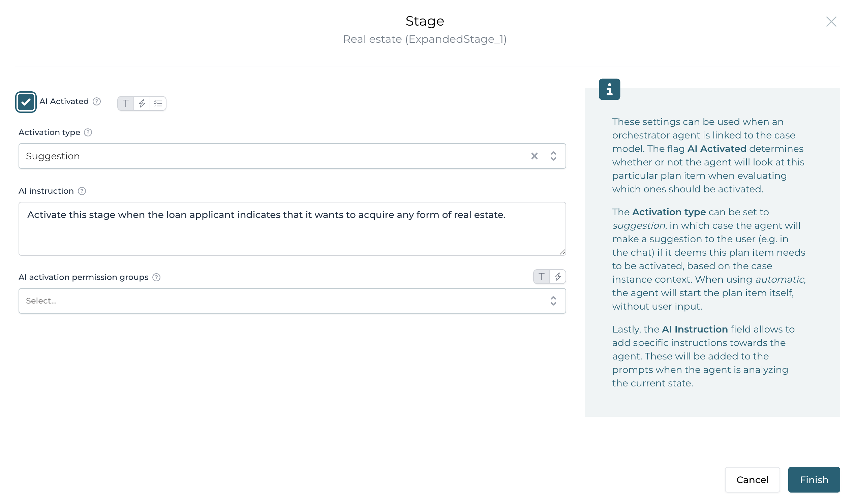Select text mode for permission groups field
854x504 pixels.
click(x=542, y=277)
